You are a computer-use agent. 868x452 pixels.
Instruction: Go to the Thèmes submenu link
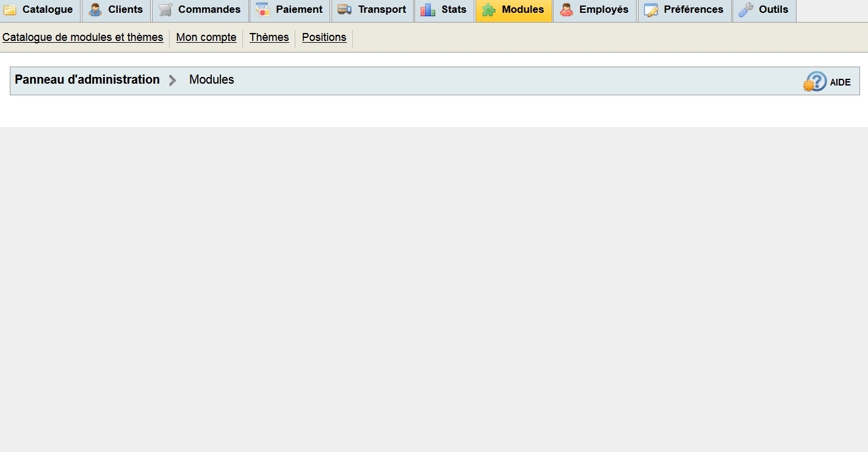(269, 37)
